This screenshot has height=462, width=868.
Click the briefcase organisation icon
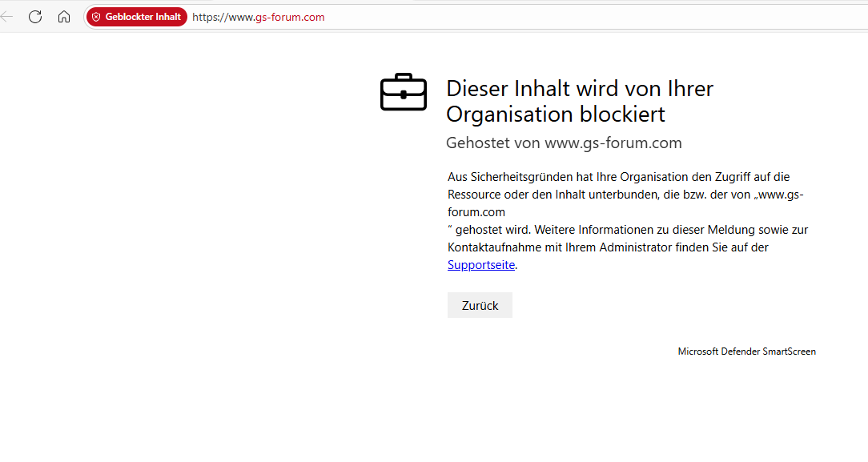point(404,92)
